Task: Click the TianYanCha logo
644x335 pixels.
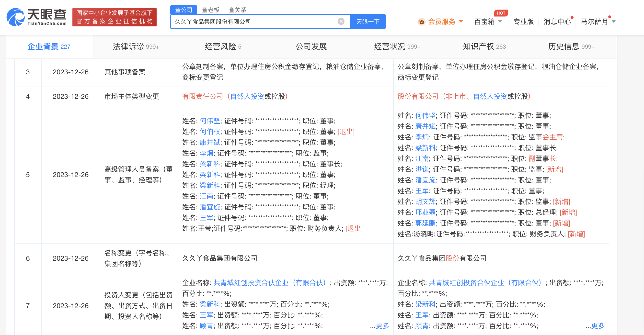Action: [x=36, y=17]
